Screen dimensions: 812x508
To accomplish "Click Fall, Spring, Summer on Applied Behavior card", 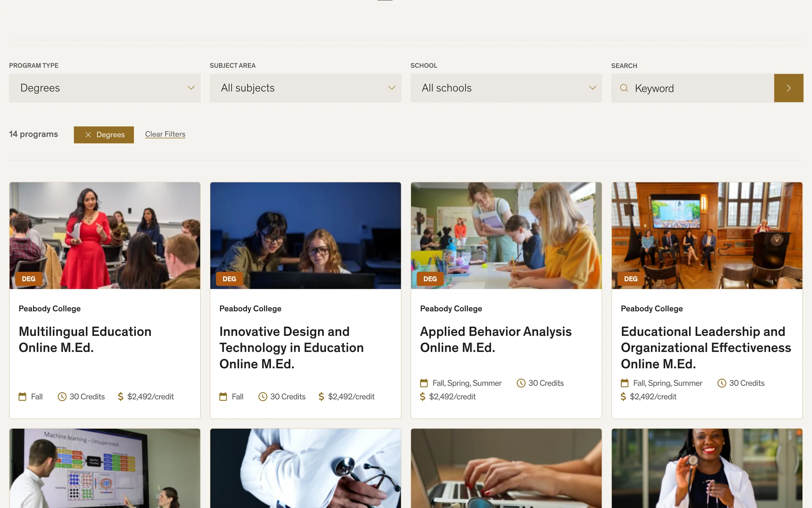I will point(467,383).
